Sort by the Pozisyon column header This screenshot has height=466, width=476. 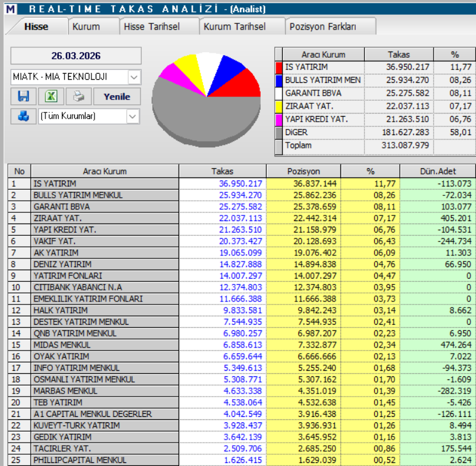click(x=304, y=171)
